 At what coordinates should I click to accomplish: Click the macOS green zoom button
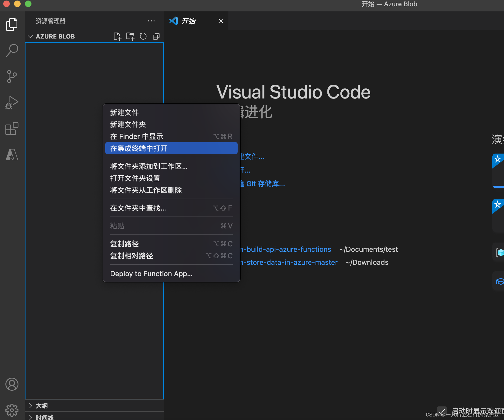[28, 4]
